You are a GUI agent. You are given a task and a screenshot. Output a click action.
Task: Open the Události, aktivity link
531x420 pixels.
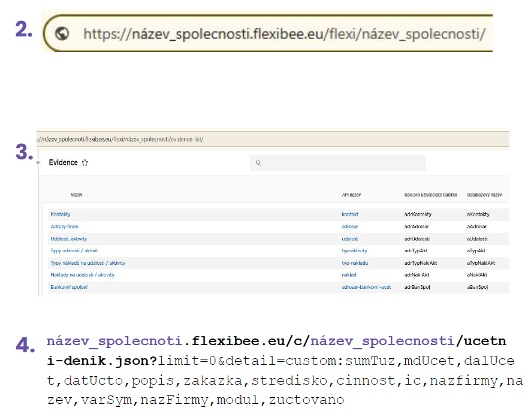(69, 238)
